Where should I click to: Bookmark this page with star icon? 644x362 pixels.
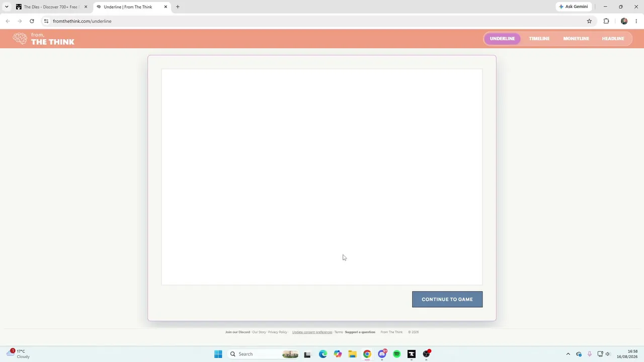[x=589, y=21]
